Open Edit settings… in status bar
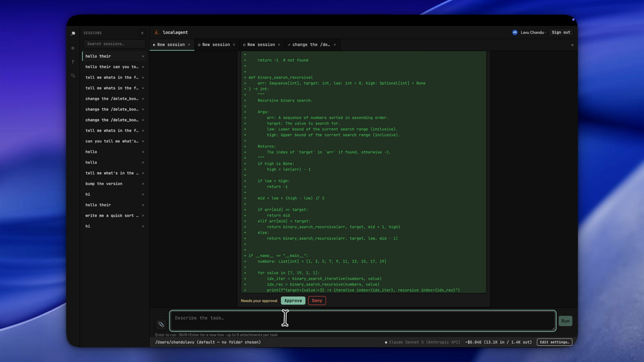The image size is (644, 362). click(x=554, y=342)
